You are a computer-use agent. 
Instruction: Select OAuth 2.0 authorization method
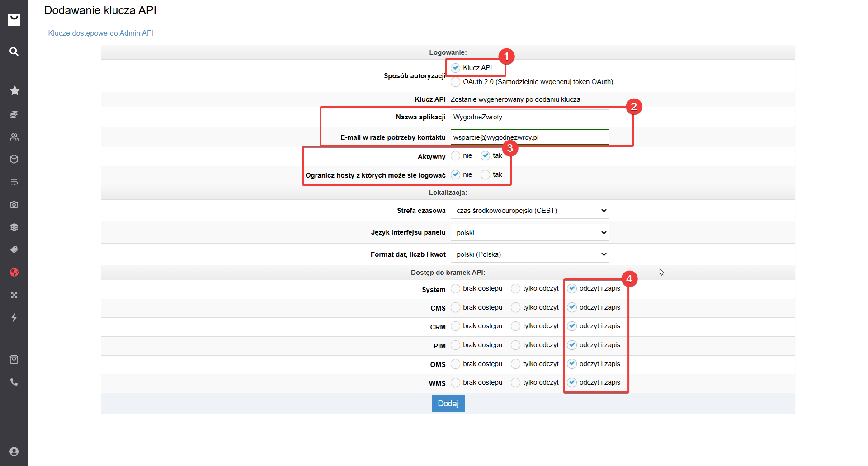pos(455,82)
